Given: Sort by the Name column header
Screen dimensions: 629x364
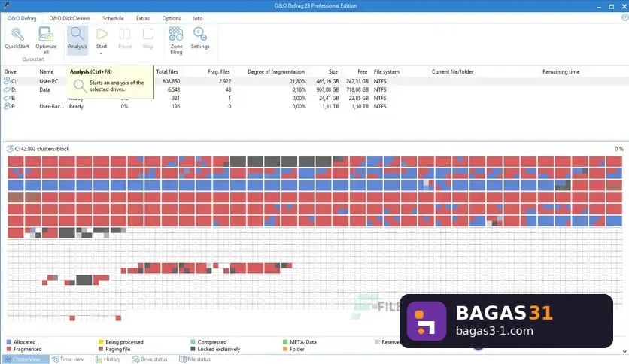Looking at the screenshot, I should point(46,71).
